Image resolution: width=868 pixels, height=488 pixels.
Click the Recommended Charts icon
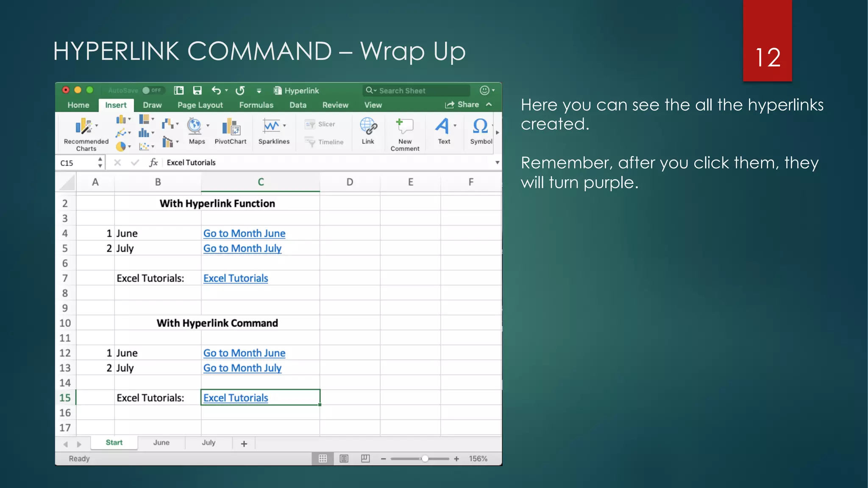point(83,126)
